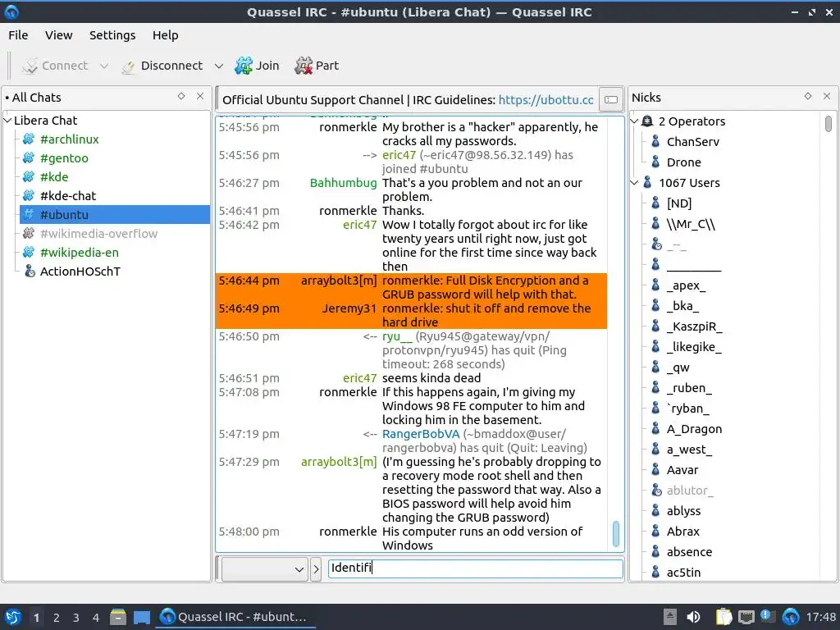Close the Nicks panel
This screenshot has width=840, height=630.
(x=827, y=97)
